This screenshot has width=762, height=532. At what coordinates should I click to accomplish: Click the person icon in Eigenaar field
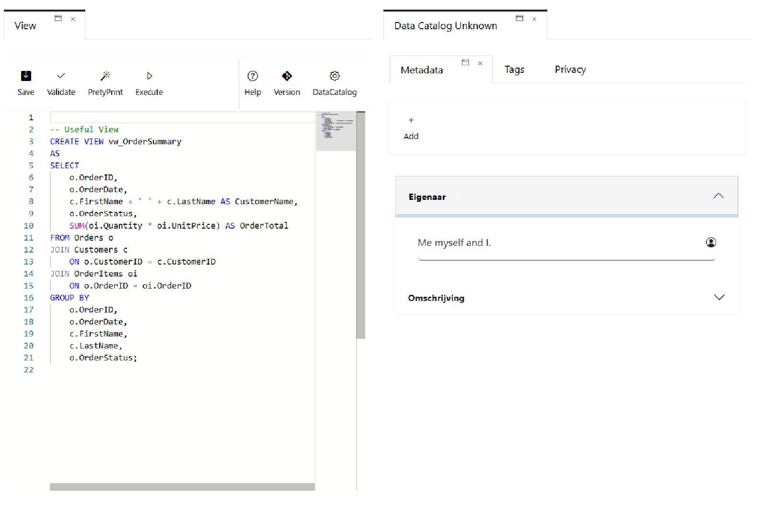711,243
